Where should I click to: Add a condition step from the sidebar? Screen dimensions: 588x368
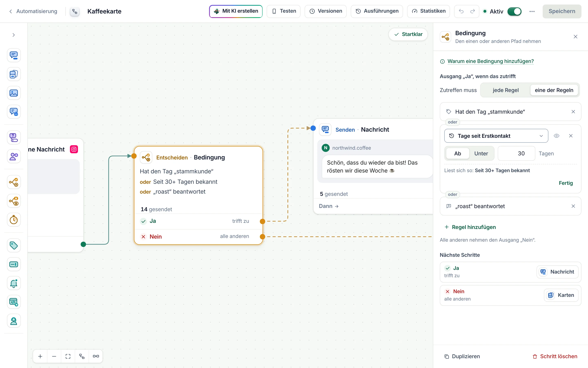tap(14, 182)
